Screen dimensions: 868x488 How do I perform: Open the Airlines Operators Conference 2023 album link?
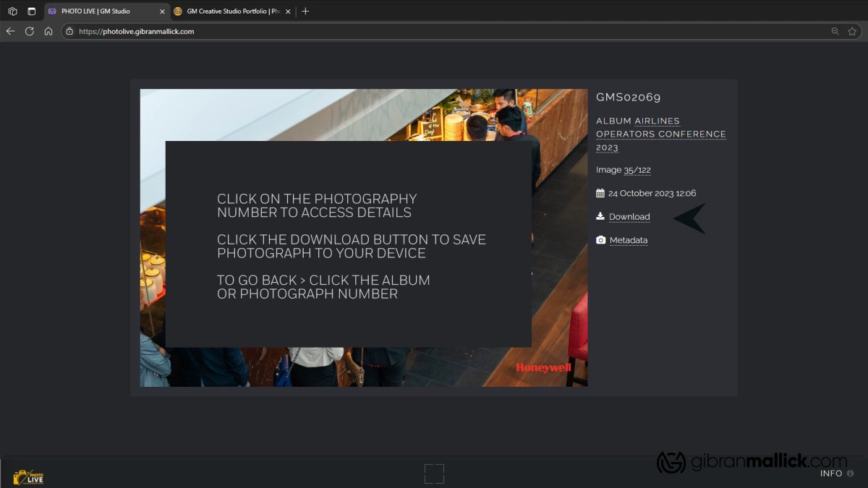click(660, 134)
